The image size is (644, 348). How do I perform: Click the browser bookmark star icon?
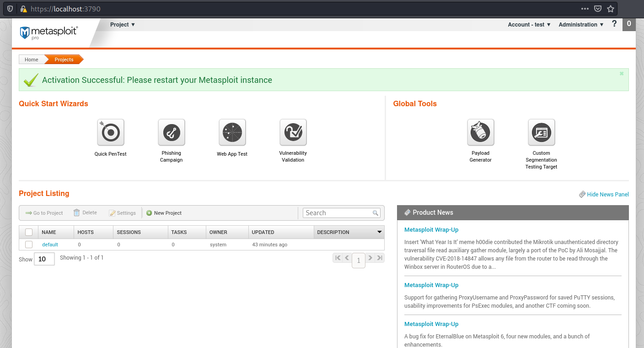(611, 9)
